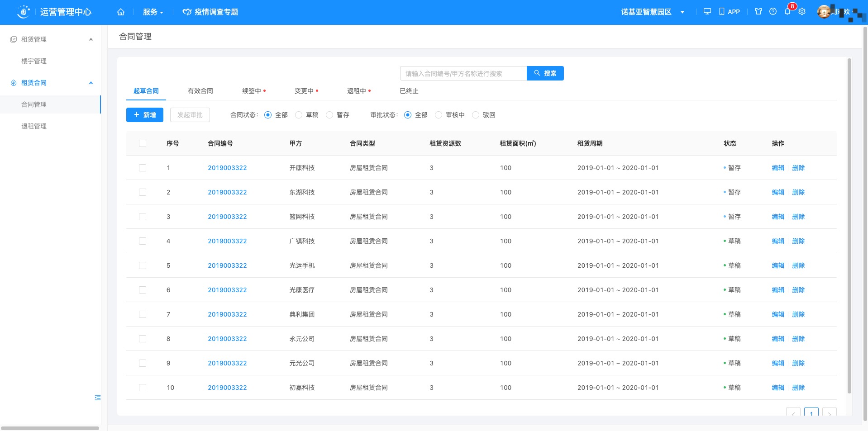Viewport: 868px width, 431px height.
Task: Go to the home page icon
Action: tap(121, 12)
